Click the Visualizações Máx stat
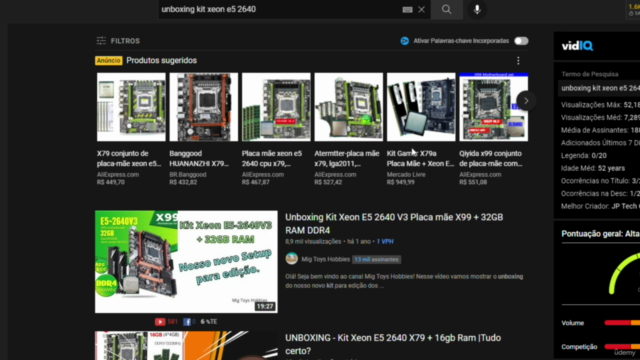 click(x=600, y=105)
